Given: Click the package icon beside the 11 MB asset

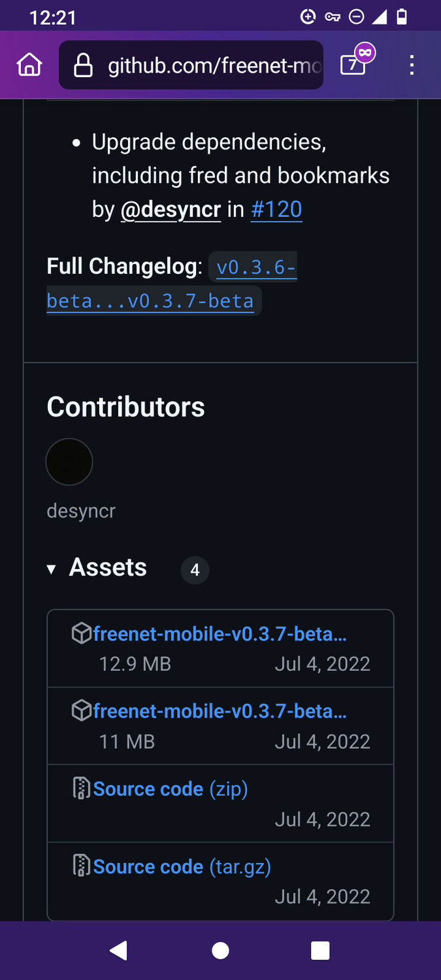Looking at the screenshot, I should [81, 711].
